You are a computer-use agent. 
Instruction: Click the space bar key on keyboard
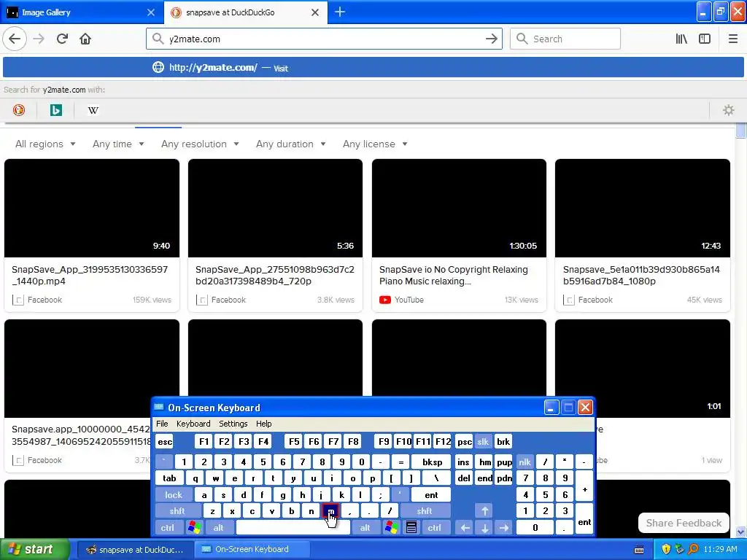tap(293, 527)
